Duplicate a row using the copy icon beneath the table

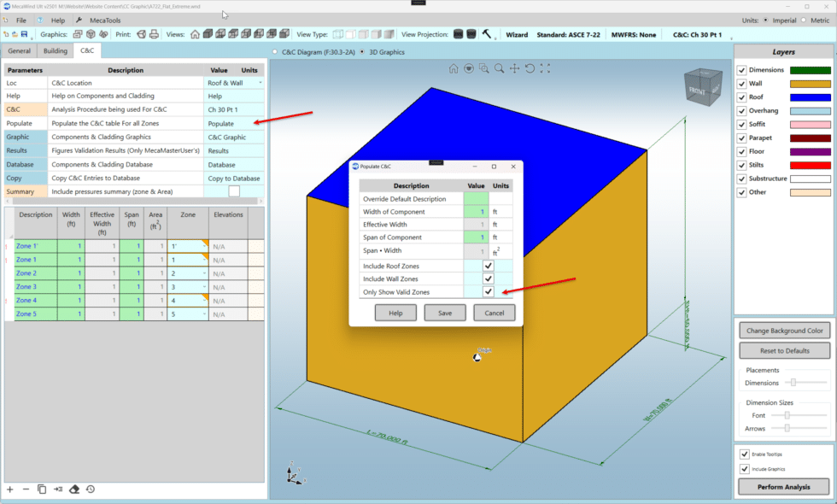41,489
